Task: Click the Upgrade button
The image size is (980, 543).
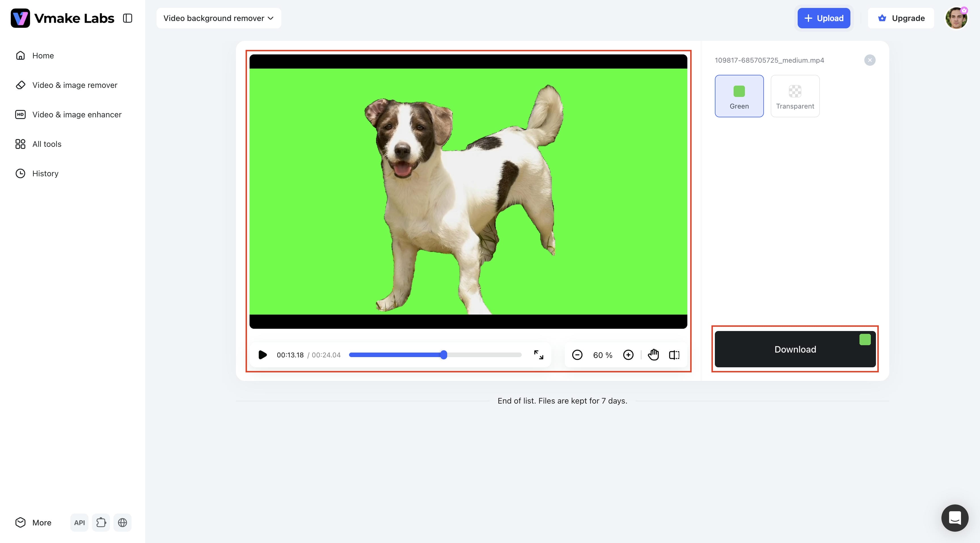Action: tap(901, 18)
